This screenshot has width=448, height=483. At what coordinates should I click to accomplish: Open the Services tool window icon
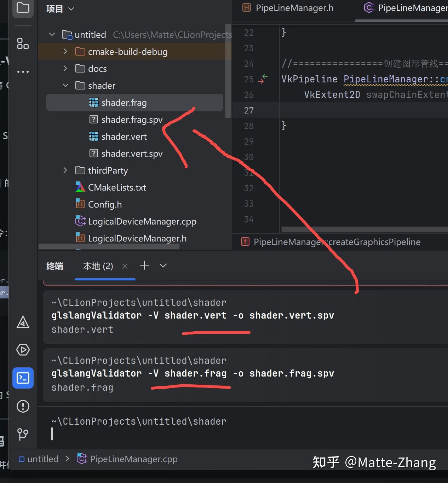pos(23,350)
